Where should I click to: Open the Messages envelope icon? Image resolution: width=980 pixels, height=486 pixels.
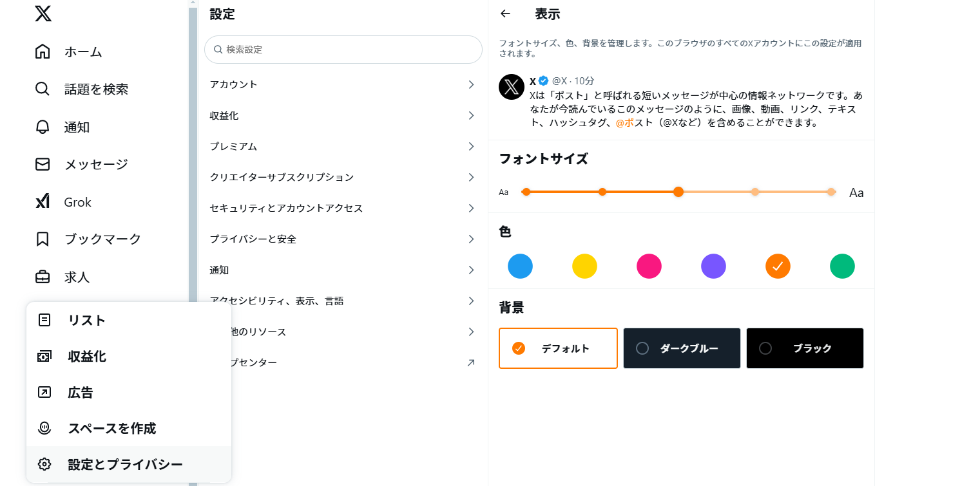(x=43, y=164)
